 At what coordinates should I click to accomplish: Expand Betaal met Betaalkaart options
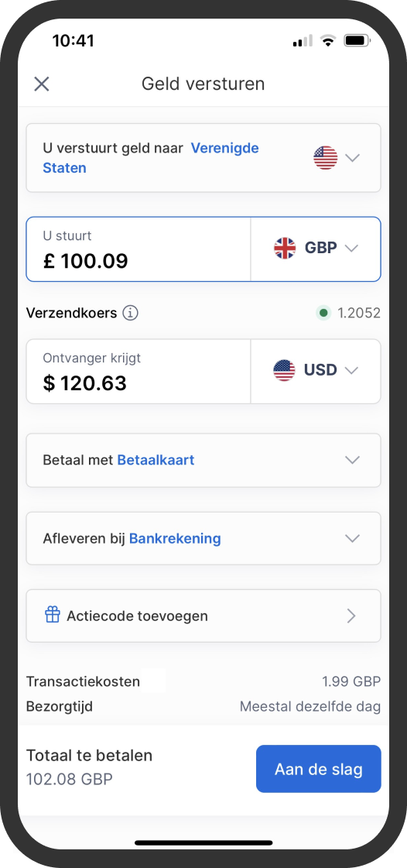coord(203,460)
